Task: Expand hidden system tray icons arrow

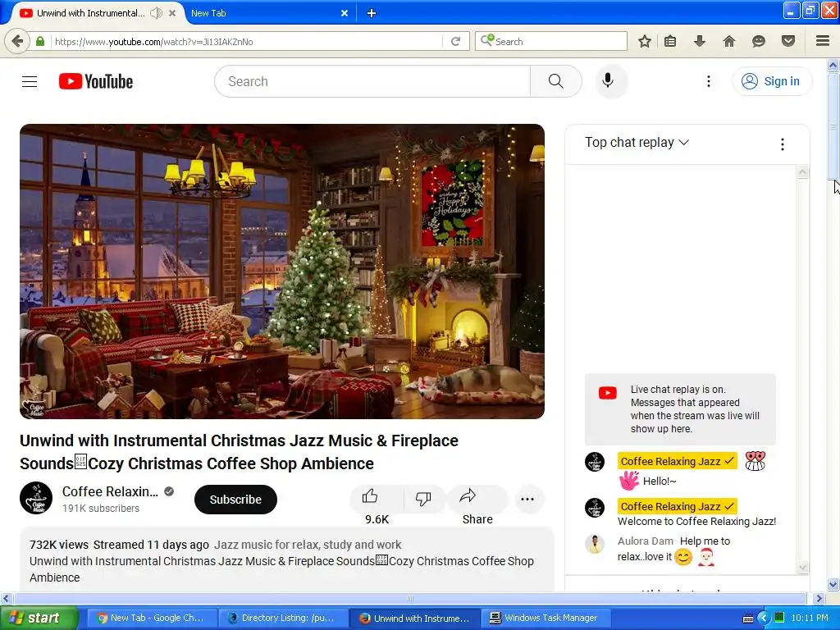Action: tap(764, 619)
